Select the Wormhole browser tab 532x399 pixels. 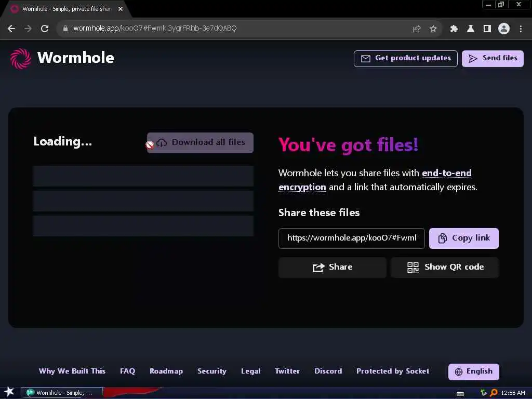[66, 9]
